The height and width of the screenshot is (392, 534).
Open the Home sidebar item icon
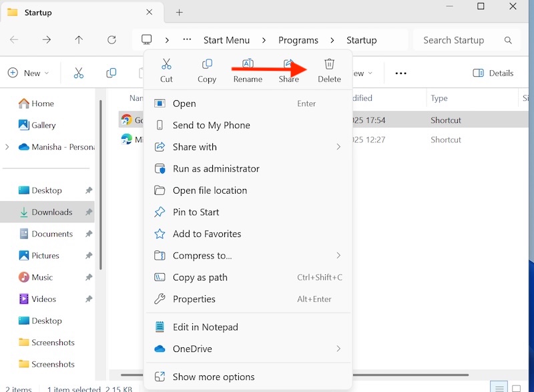pos(23,104)
